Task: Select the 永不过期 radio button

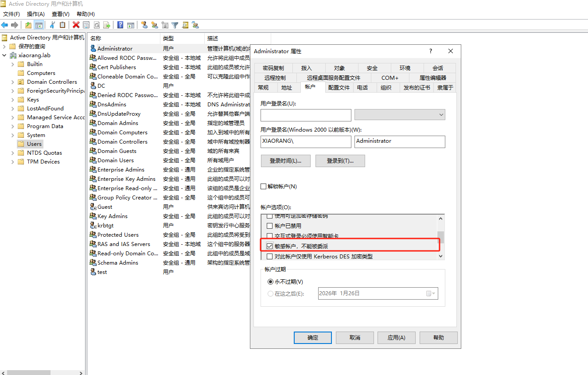Action: point(271,281)
